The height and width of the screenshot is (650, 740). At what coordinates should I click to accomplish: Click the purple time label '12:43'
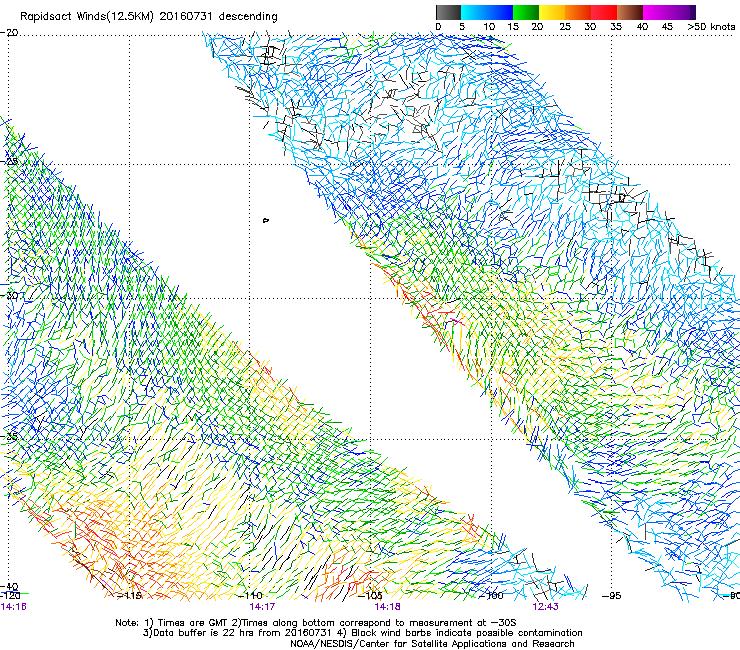545,607
